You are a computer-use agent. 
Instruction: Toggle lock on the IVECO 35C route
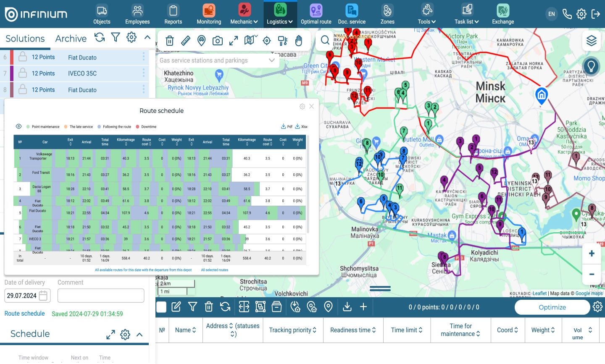(x=23, y=73)
